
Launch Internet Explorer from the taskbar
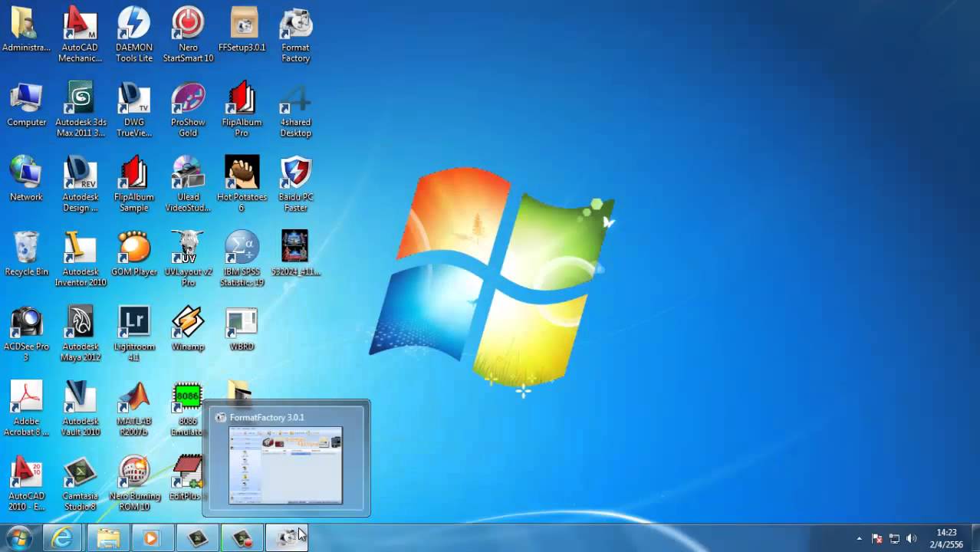[x=62, y=538]
